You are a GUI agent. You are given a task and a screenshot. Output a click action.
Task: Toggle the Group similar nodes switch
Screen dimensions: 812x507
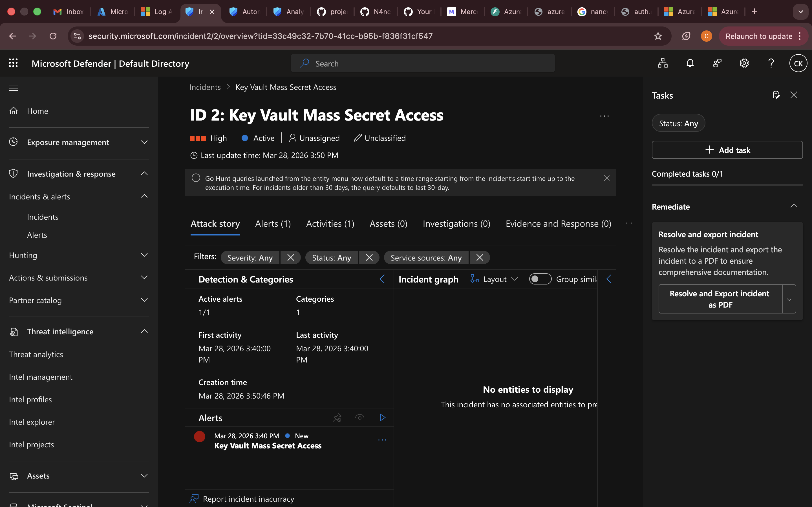click(540, 279)
